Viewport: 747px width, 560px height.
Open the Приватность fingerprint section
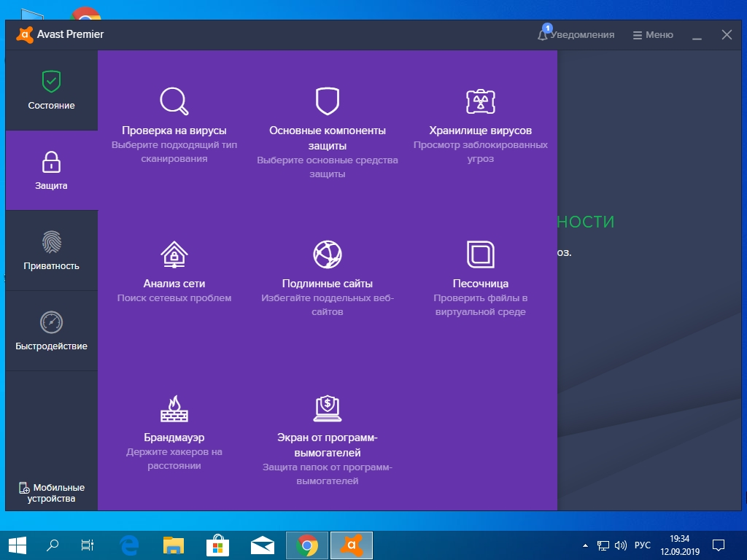tap(52, 251)
